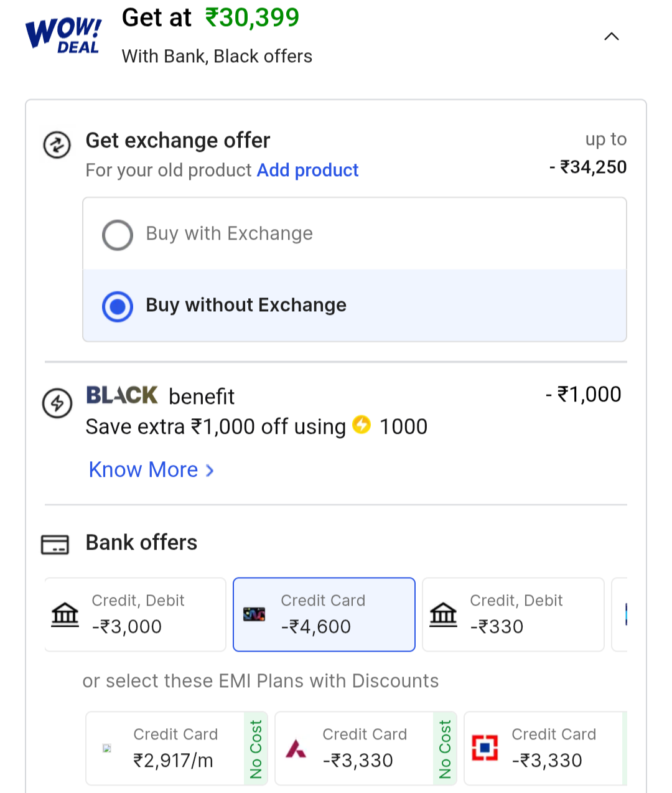
Task: Click the BLACK benefit lightning icon
Action: tap(57, 403)
